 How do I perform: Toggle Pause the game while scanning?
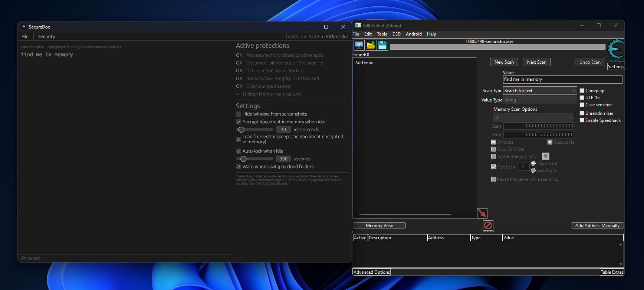coord(494,179)
